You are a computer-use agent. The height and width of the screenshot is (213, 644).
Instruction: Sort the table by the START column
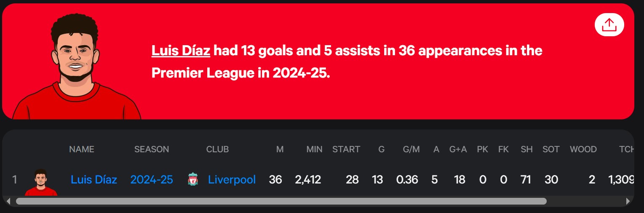point(346,149)
